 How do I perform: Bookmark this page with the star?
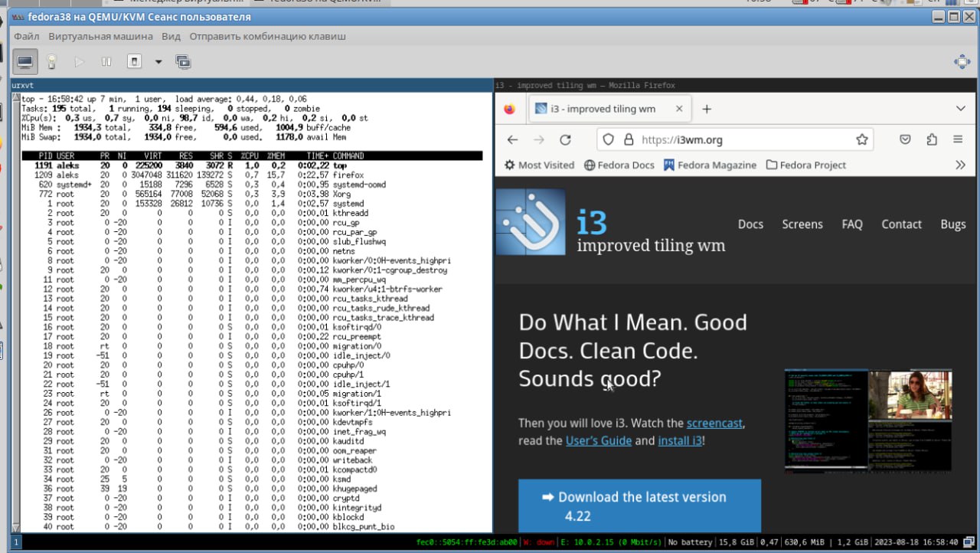click(862, 139)
